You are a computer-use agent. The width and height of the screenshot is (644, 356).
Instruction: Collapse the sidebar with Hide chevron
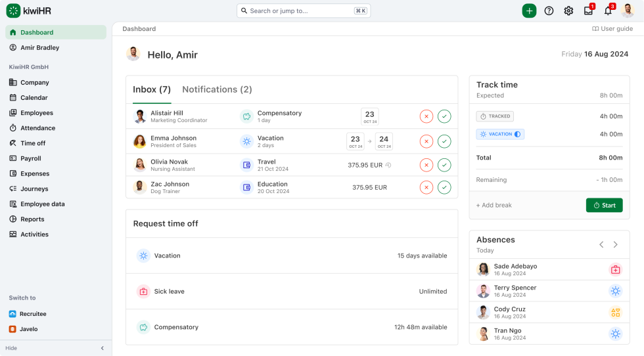click(102, 348)
